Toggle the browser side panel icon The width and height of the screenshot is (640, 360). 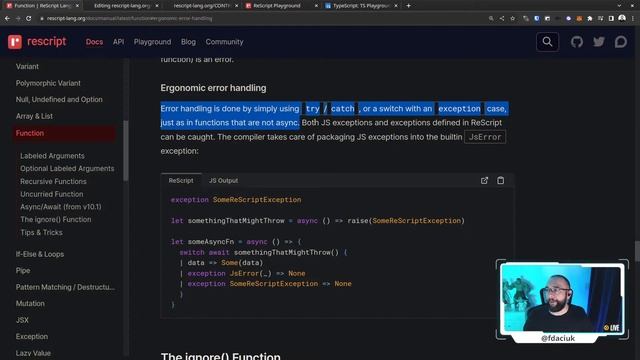tap(611, 18)
